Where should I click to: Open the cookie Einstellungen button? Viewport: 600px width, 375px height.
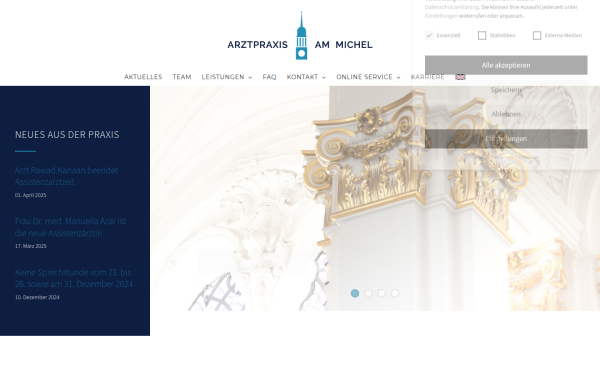(506, 139)
